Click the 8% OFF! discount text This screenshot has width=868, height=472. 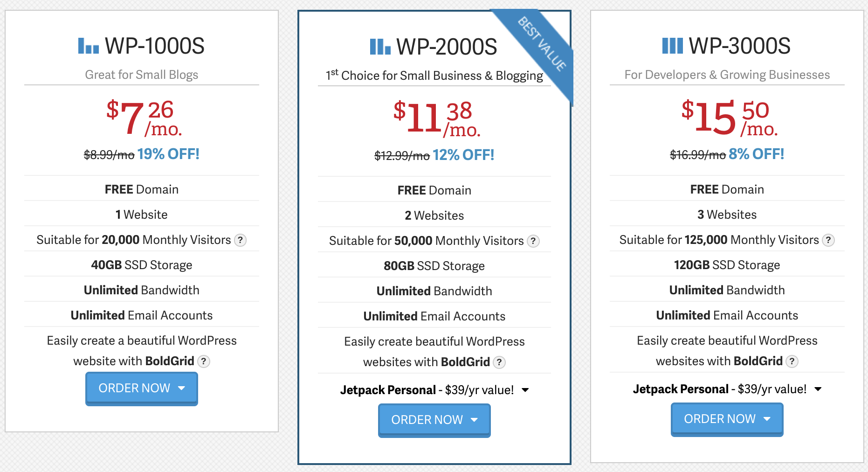756,154
